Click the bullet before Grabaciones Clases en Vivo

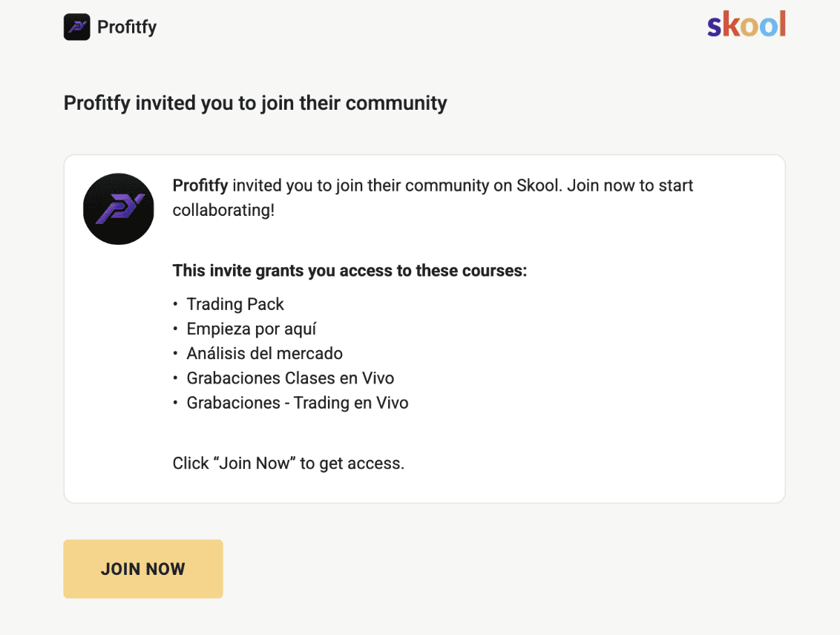[x=175, y=378]
